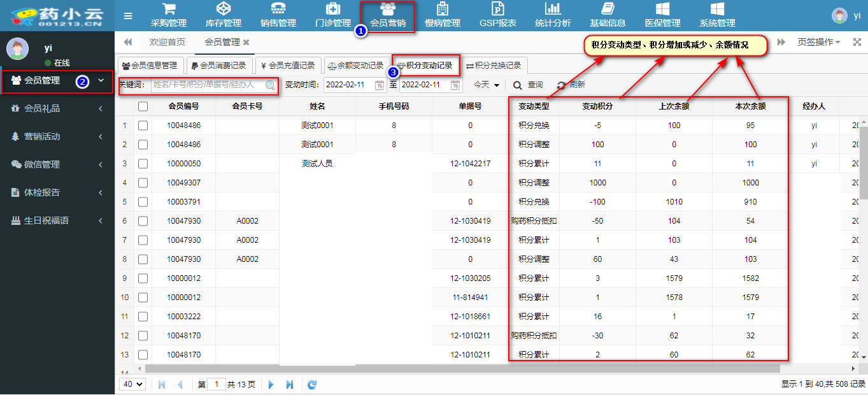Open the 统计分析 chart module
868x395 pixels.
pos(553,15)
